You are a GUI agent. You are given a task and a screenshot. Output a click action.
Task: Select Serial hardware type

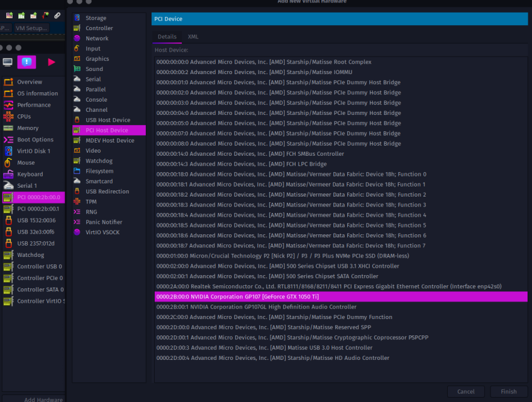109,79
